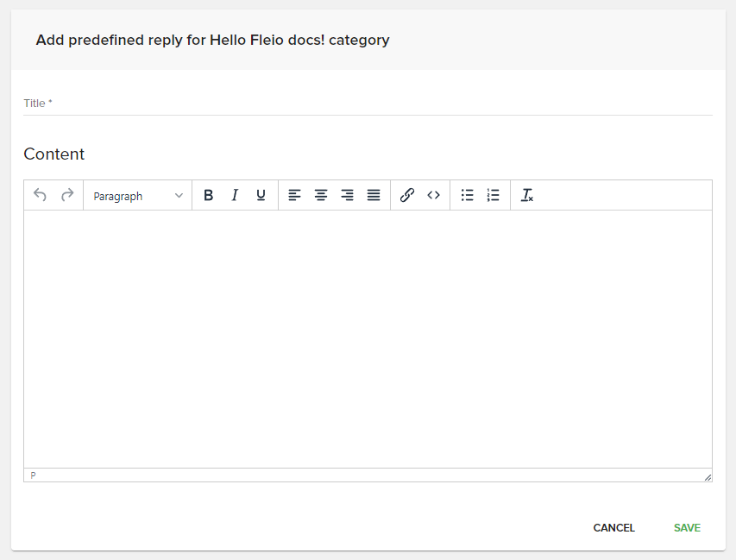Apply Bold formatting
Image resolution: width=736 pixels, height=560 pixels.
click(x=208, y=195)
